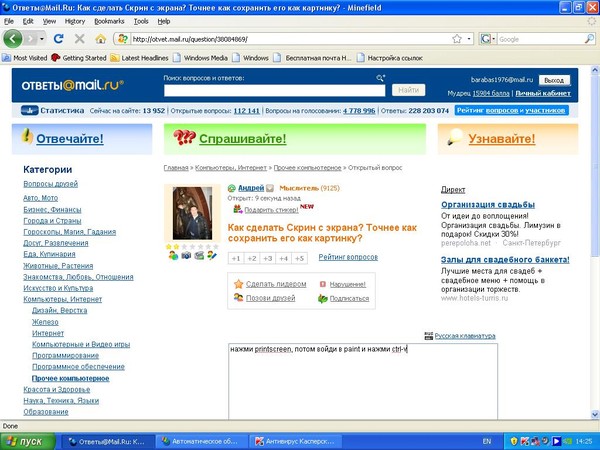
Task: Open the Андрей user profile link
Action: point(251,188)
